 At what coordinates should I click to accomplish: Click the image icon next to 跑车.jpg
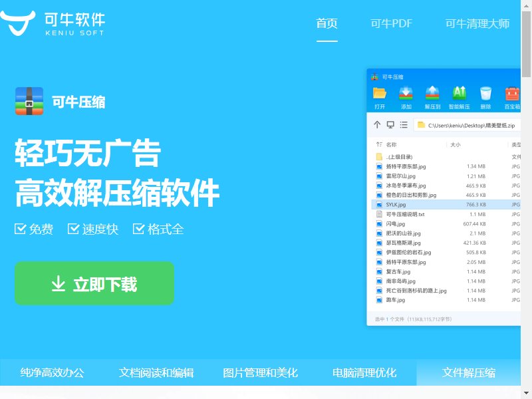379,300
